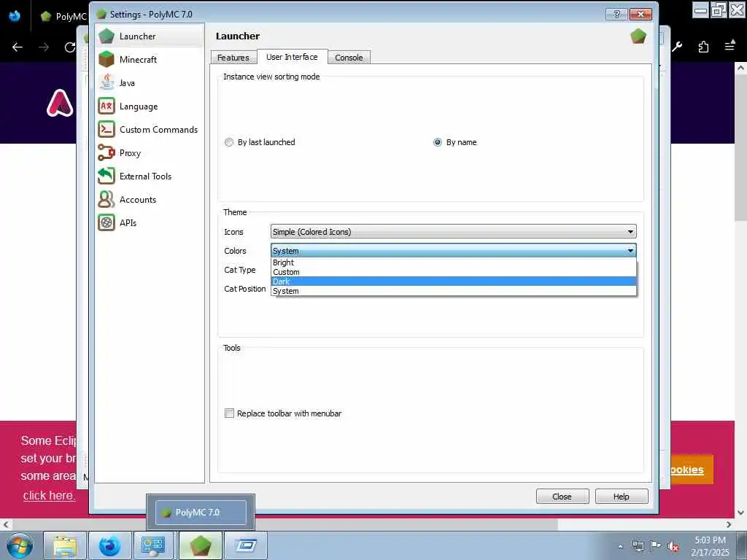This screenshot has width=747, height=560.
Task: Open the Launcher settings page
Action: point(149,36)
